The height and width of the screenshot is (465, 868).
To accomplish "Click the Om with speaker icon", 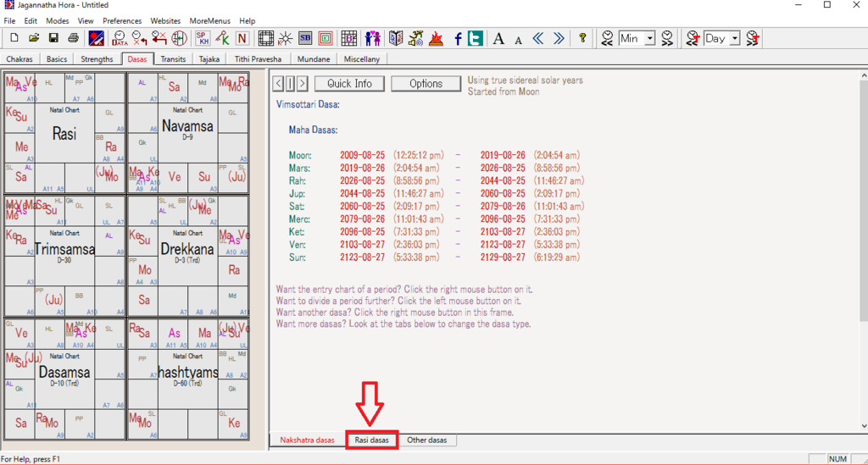I will [415, 38].
